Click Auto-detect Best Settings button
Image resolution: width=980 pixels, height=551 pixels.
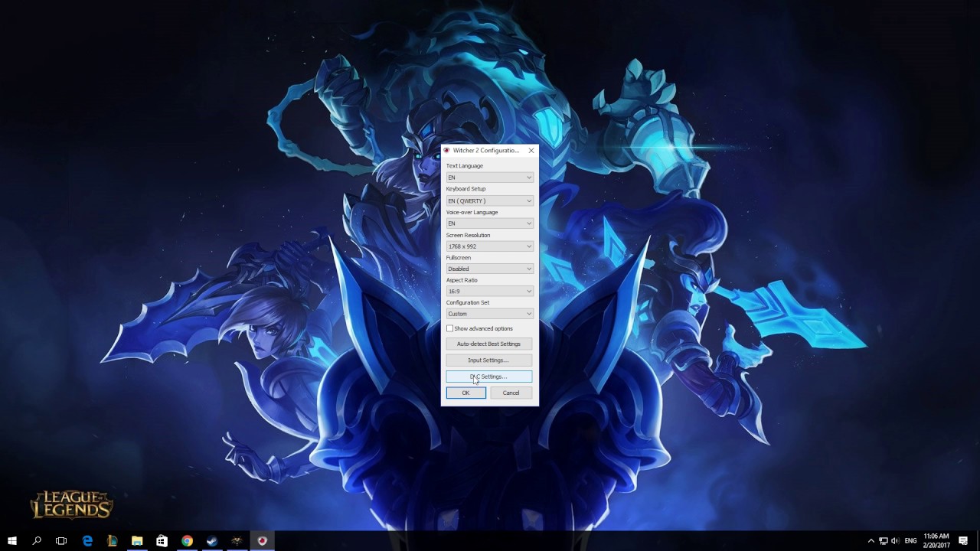click(x=488, y=344)
